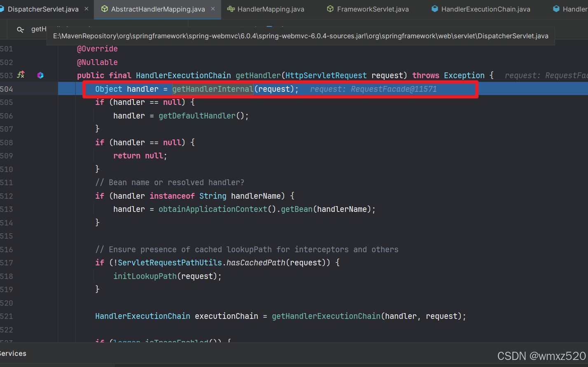Click line number 504 in the gutter
588x367 pixels.
pos(7,89)
